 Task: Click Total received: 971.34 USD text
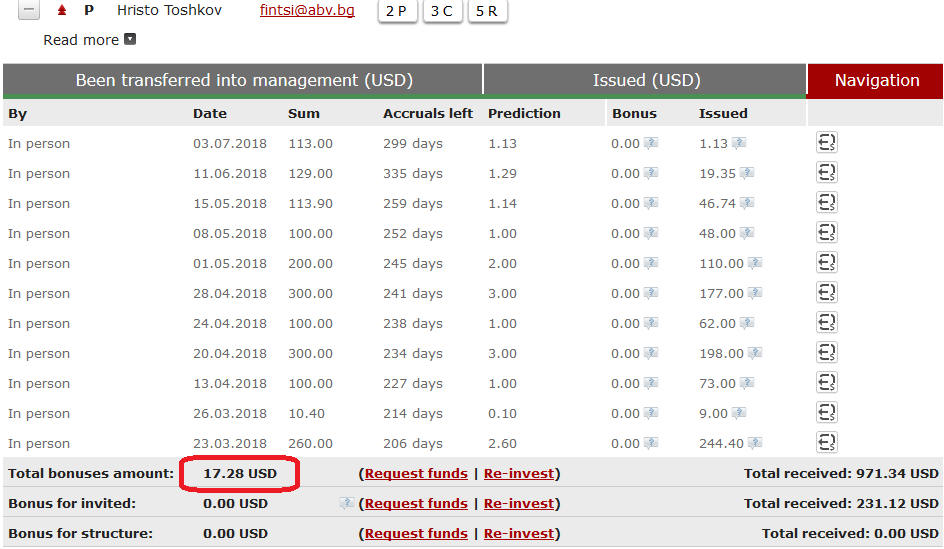click(841, 474)
